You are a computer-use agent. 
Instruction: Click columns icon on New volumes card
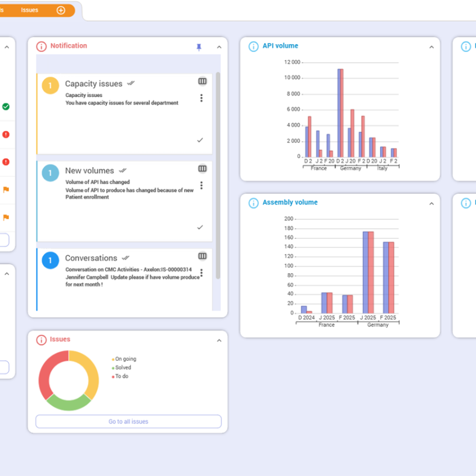tap(202, 169)
